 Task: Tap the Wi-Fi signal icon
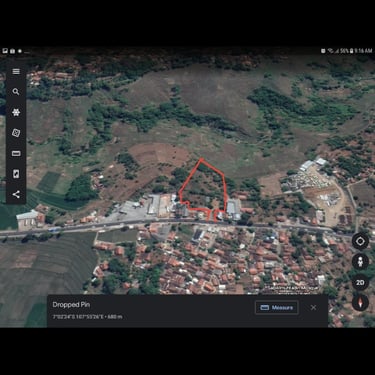(331, 51)
